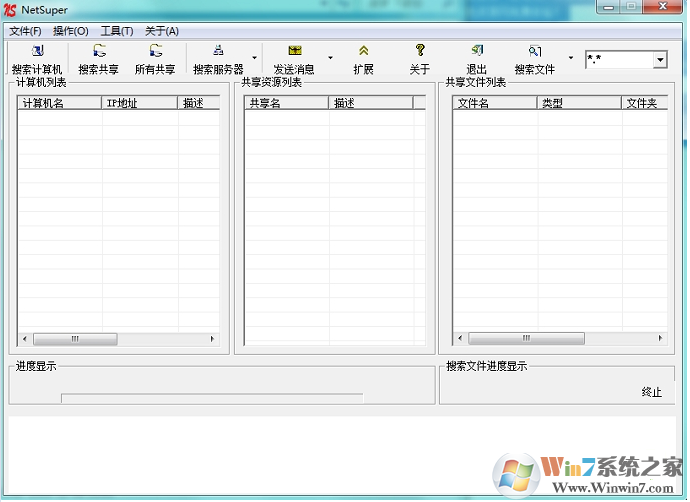This screenshot has width=690, height=502.
Task: Expand the 发送消息 dropdown arrow
Action: point(330,58)
